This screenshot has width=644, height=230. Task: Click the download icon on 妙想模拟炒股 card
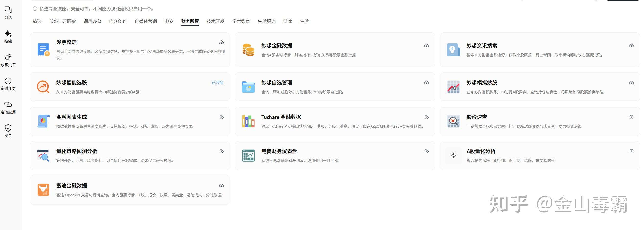[631, 83]
